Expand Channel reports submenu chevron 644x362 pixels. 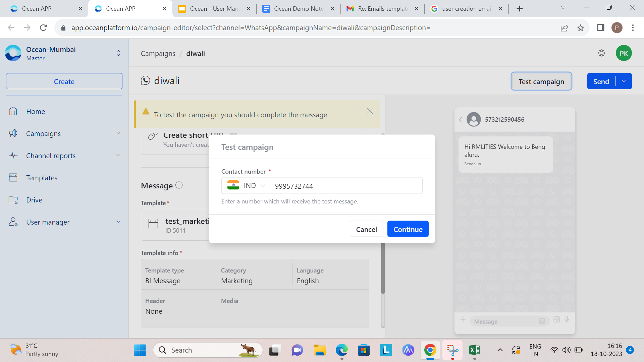point(118,156)
